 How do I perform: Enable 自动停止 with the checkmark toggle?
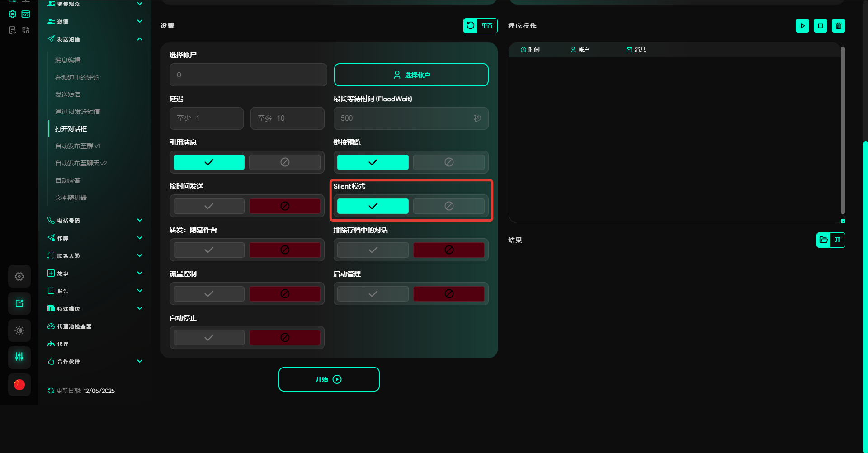pos(209,338)
